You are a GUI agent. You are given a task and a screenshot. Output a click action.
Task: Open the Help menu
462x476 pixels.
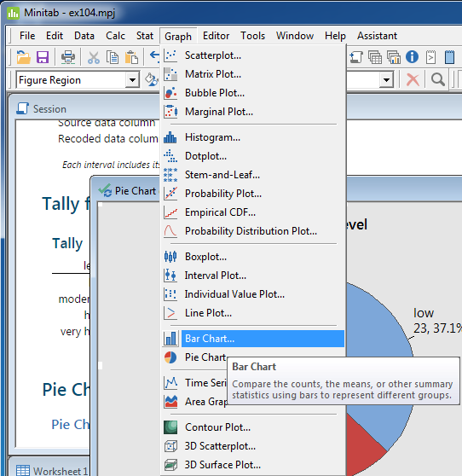(x=335, y=36)
